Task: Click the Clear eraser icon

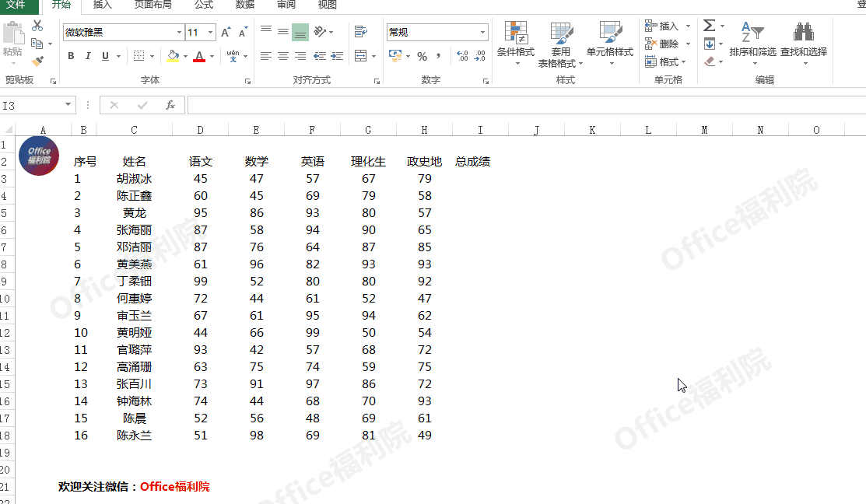Action: coord(710,61)
